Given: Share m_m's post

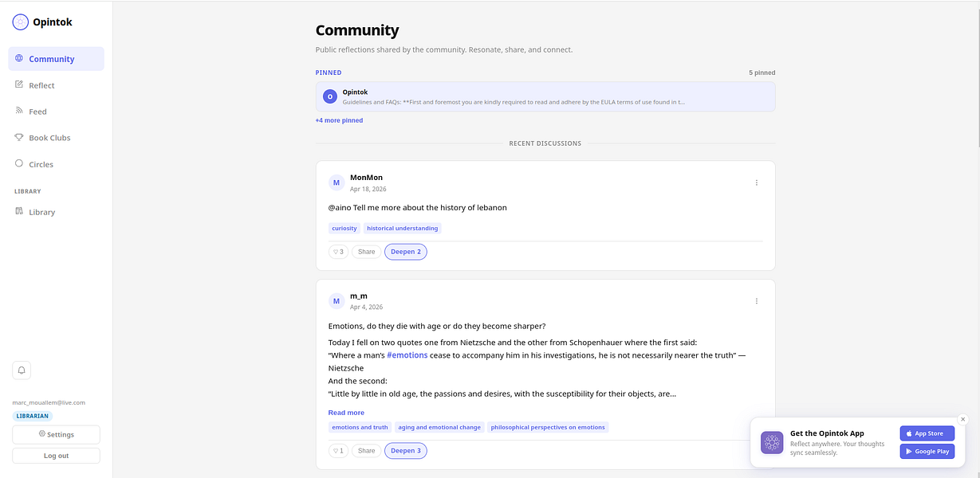Looking at the screenshot, I should [x=366, y=451].
